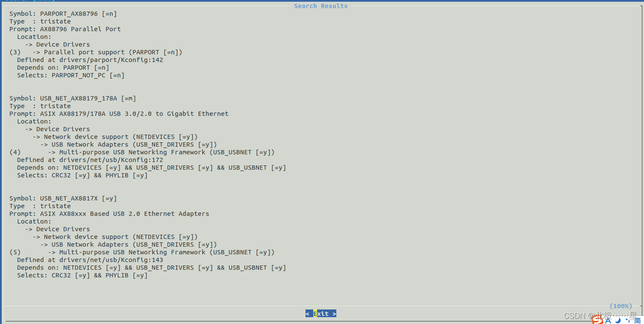
Task: Open the Sogou input method logo
Action: coord(598,320)
